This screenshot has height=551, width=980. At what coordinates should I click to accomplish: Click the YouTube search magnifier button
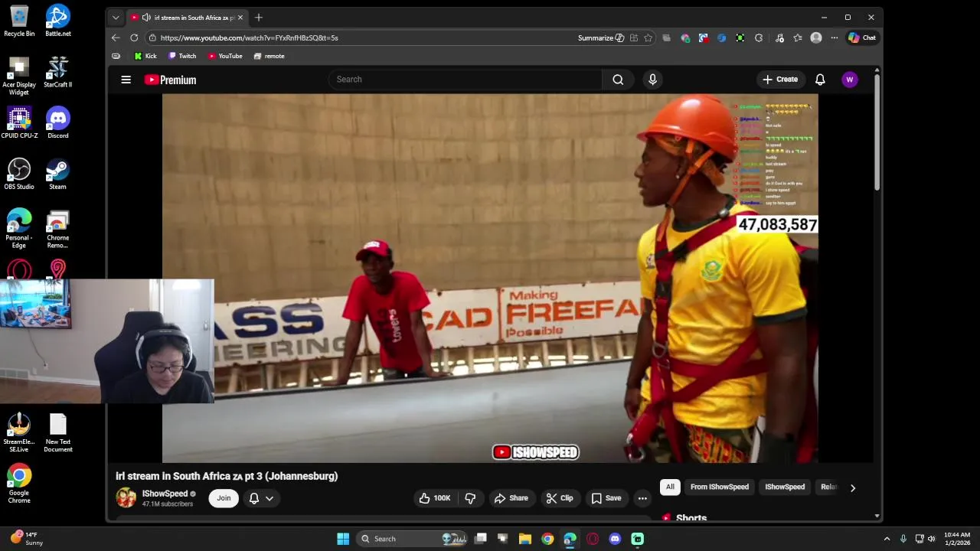pos(618,80)
